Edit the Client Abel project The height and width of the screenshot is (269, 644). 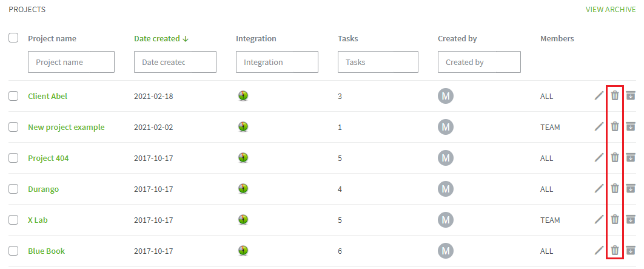point(599,96)
